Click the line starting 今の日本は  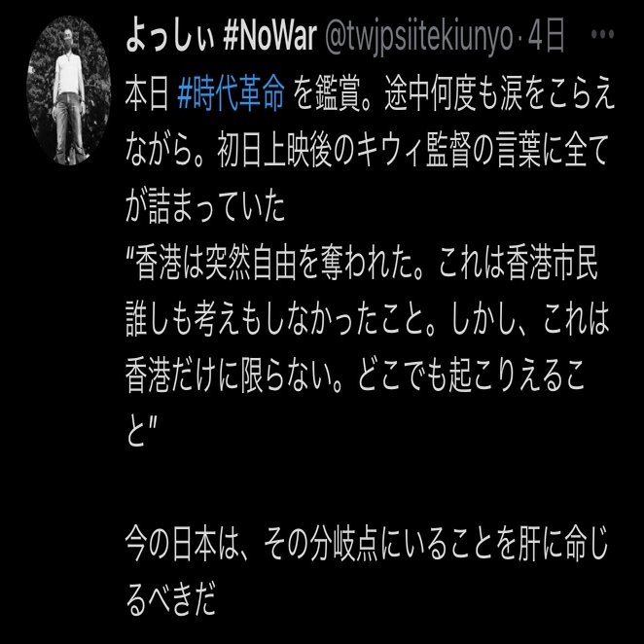pyautogui.click(x=367, y=544)
